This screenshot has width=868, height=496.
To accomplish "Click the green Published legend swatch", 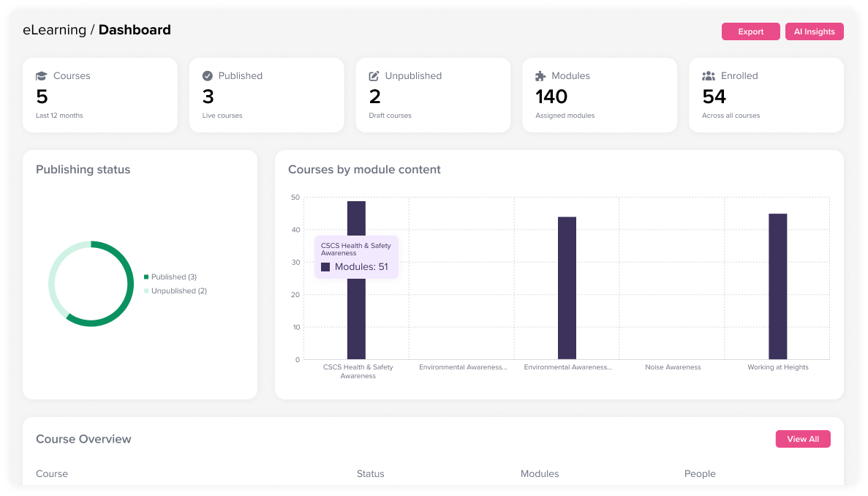I will (x=146, y=277).
